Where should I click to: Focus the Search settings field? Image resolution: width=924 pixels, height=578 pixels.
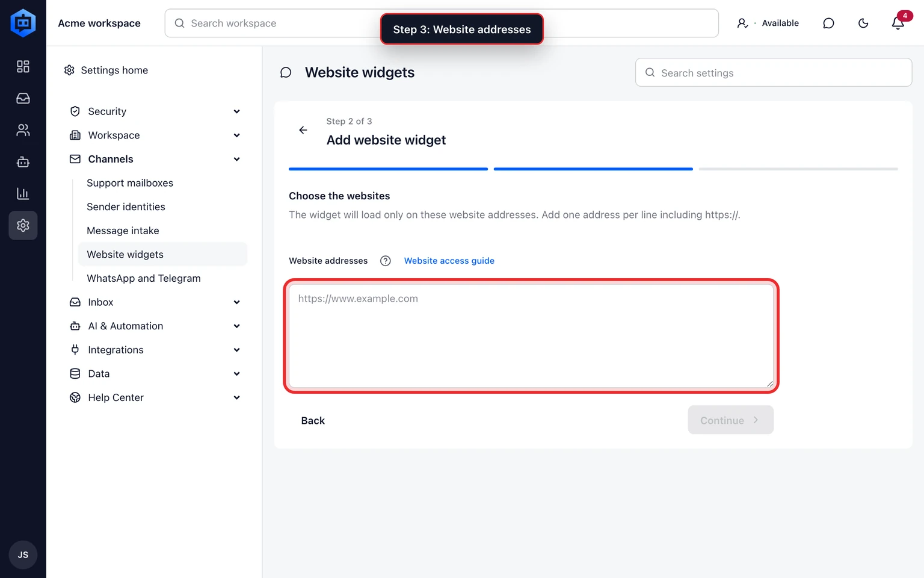[x=774, y=73]
